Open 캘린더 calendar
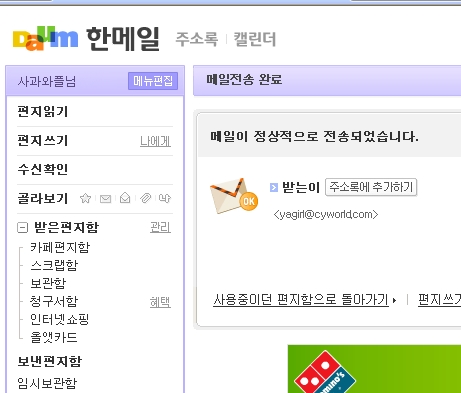461x393 pixels. (x=255, y=39)
